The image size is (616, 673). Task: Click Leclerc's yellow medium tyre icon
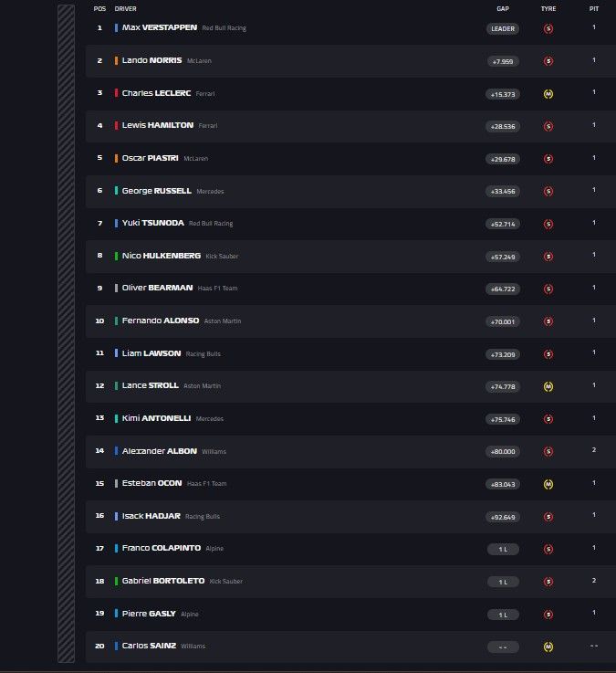(x=548, y=93)
